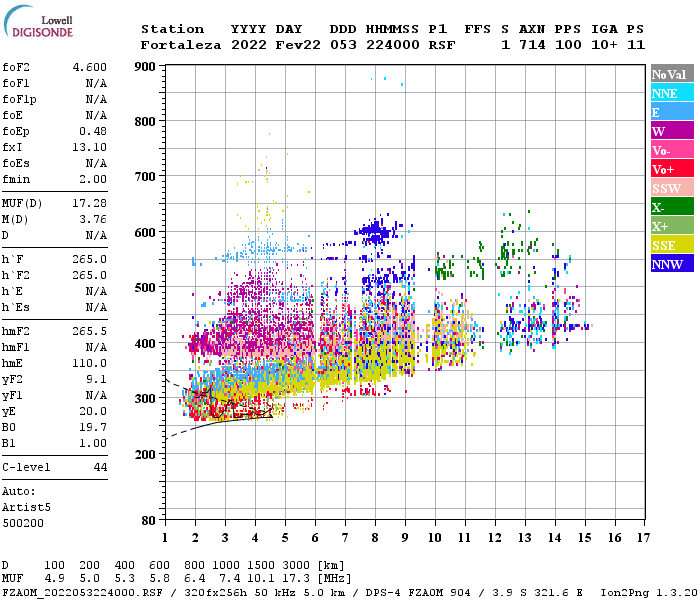
Task: Click the 8 MHz frequency axis label
Action: click(x=375, y=538)
